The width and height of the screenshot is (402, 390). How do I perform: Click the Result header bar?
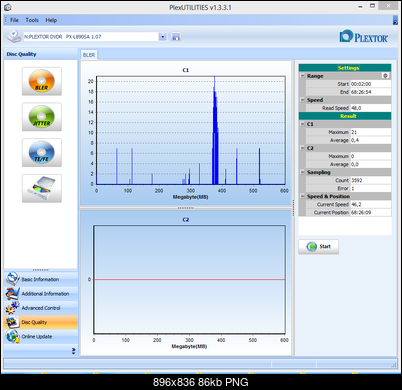(345, 116)
